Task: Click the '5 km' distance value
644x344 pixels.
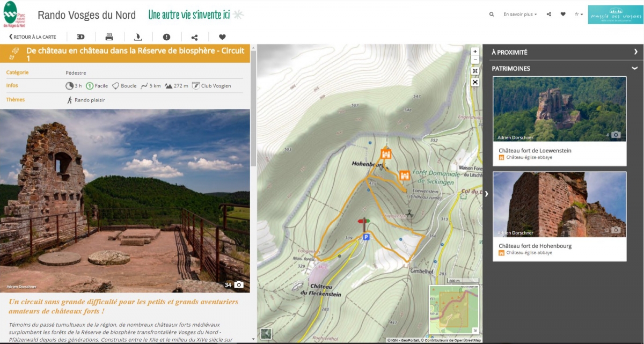Action: click(155, 86)
